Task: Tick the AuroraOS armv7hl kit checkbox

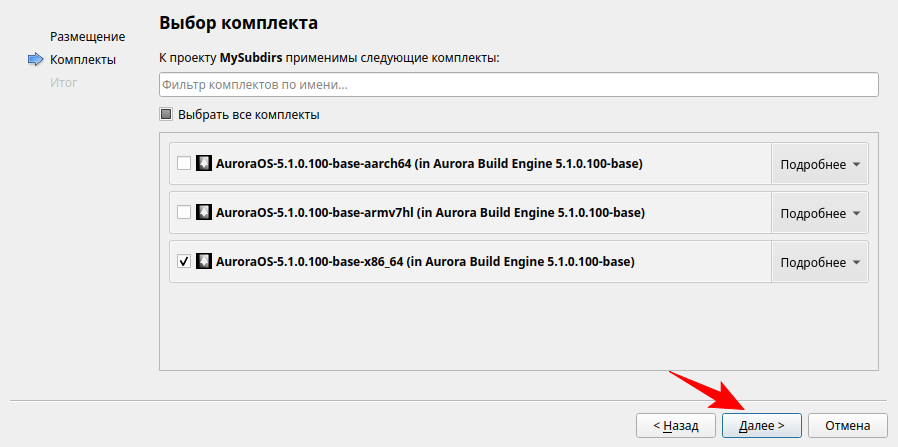Action: pyautogui.click(x=184, y=212)
